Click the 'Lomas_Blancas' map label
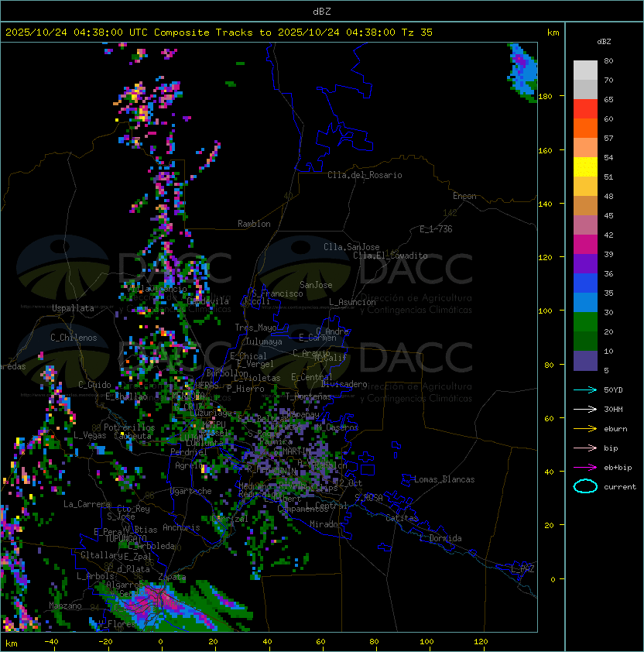The image size is (644, 652). [444, 479]
